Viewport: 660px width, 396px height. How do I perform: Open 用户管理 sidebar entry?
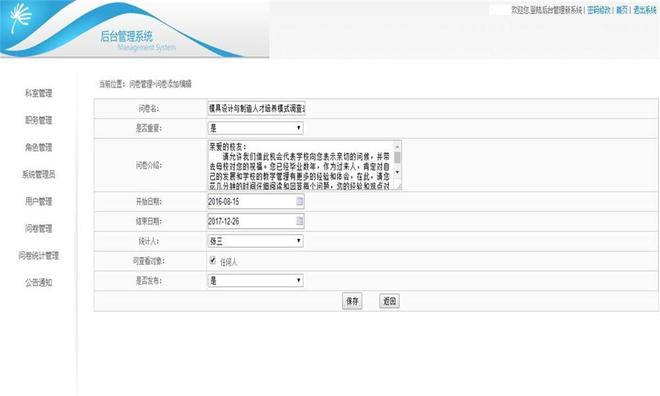(39, 202)
